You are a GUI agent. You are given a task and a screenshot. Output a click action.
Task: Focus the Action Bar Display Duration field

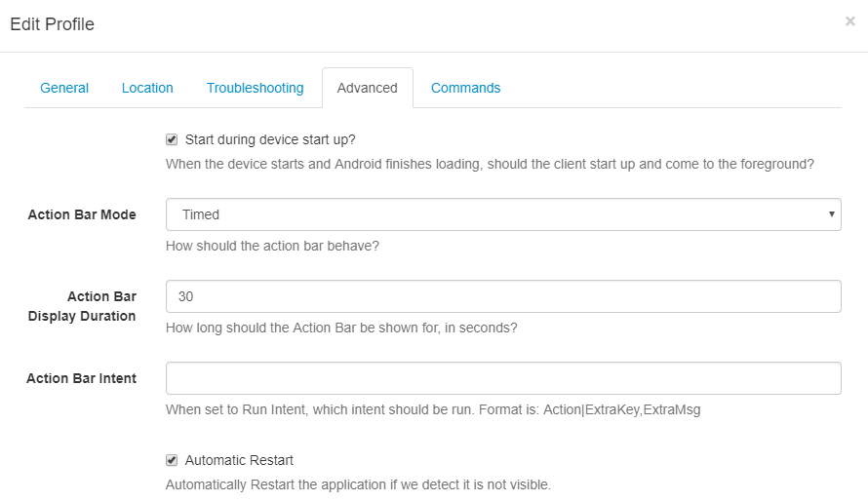[x=502, y=296]
